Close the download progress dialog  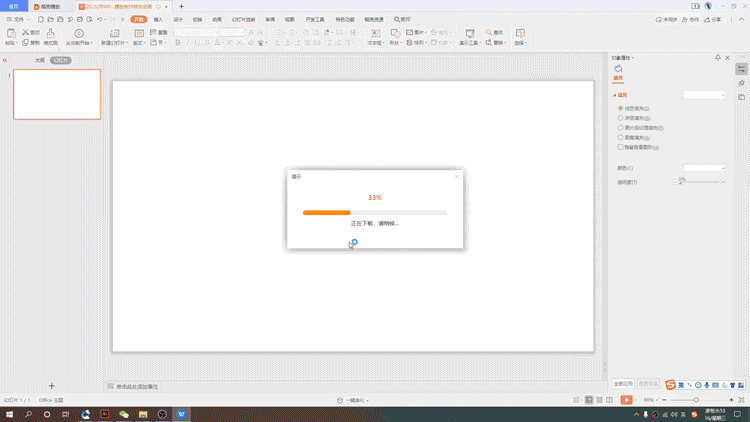pos(457,177)
